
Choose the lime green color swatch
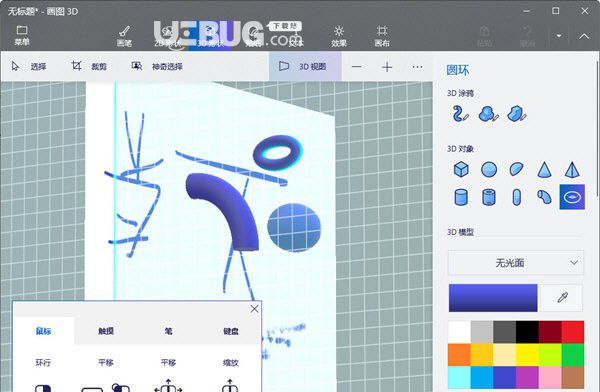(550, 354)
